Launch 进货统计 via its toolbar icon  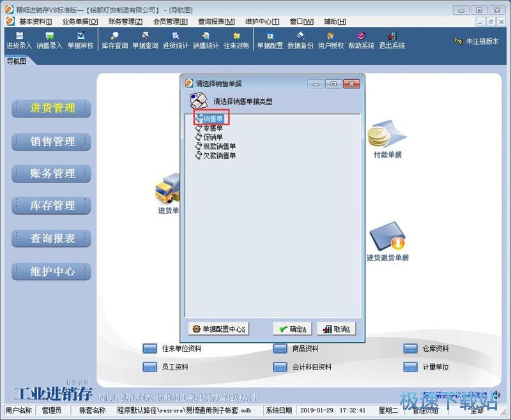click(176, 41)
